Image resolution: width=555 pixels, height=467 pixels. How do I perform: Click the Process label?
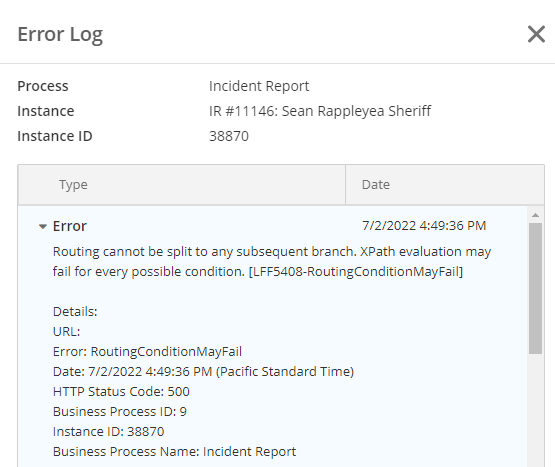[43, 86]
